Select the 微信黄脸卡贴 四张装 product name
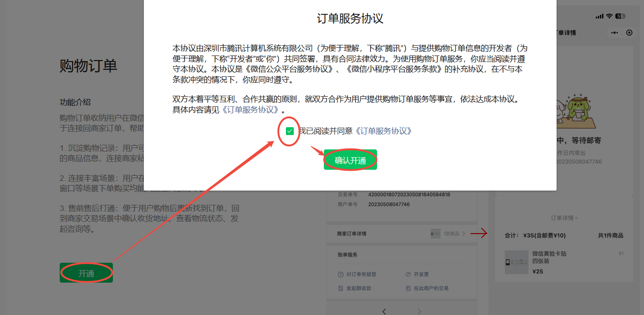The height and width of the screenshot is (315, 644). [x=549, y=257]
